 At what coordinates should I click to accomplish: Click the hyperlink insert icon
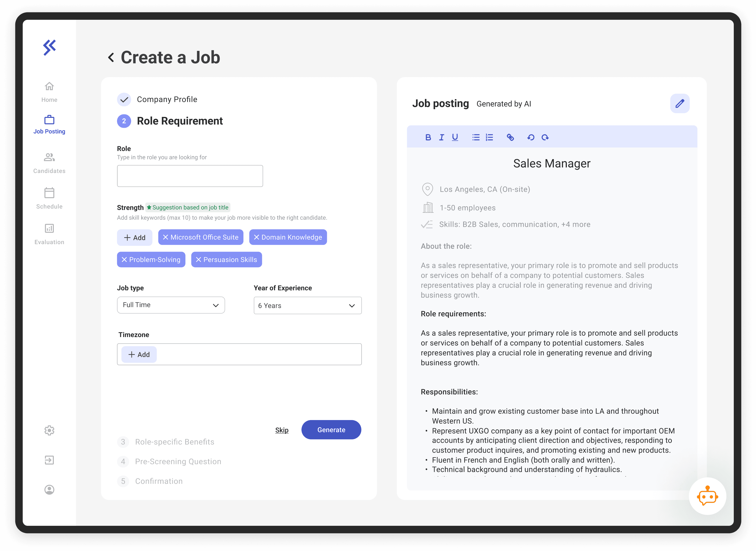[x=510, y=137]
